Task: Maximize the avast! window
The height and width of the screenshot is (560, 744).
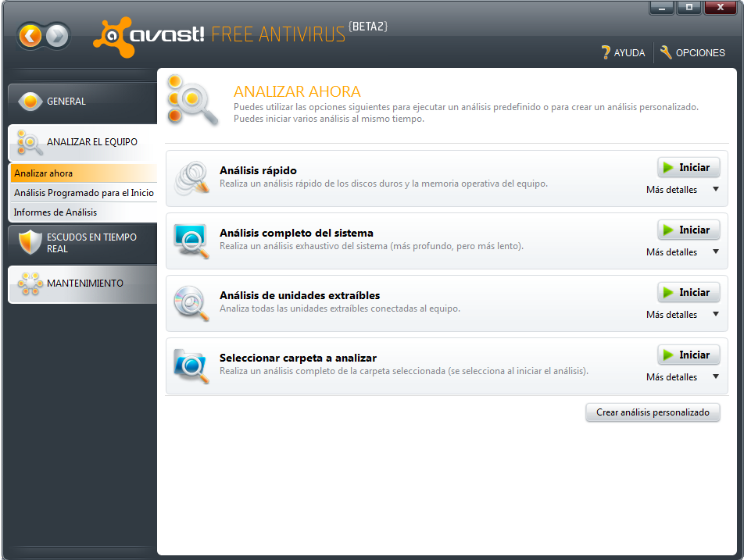Action: pos(689,8)
